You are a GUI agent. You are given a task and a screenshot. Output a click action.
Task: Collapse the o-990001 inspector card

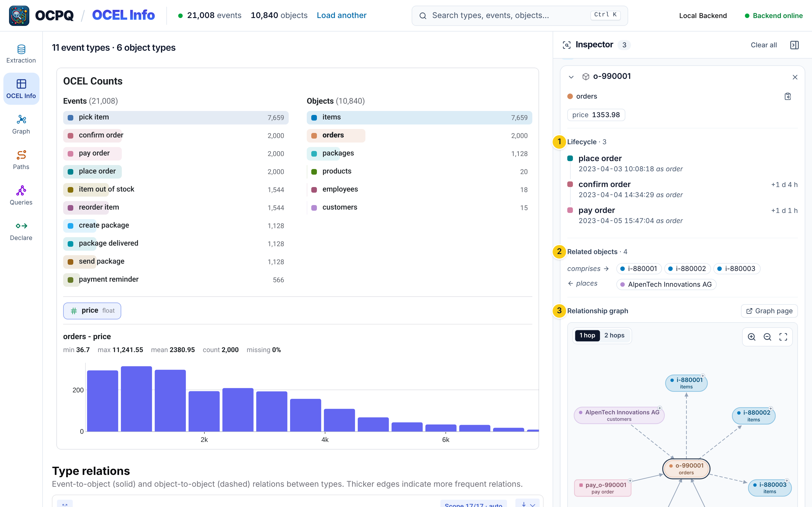[x=571, y=77]
